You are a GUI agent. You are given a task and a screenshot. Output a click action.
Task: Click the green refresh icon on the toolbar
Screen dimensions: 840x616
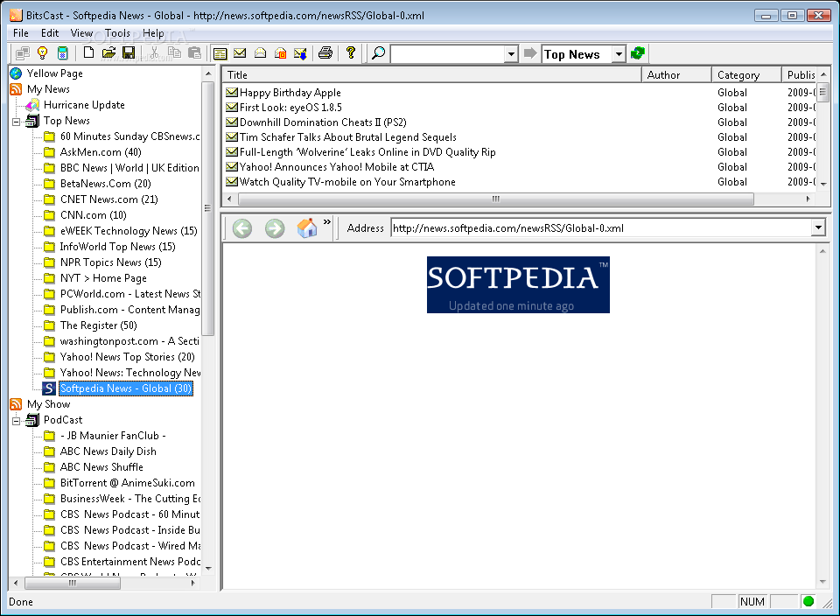point(637,53)
